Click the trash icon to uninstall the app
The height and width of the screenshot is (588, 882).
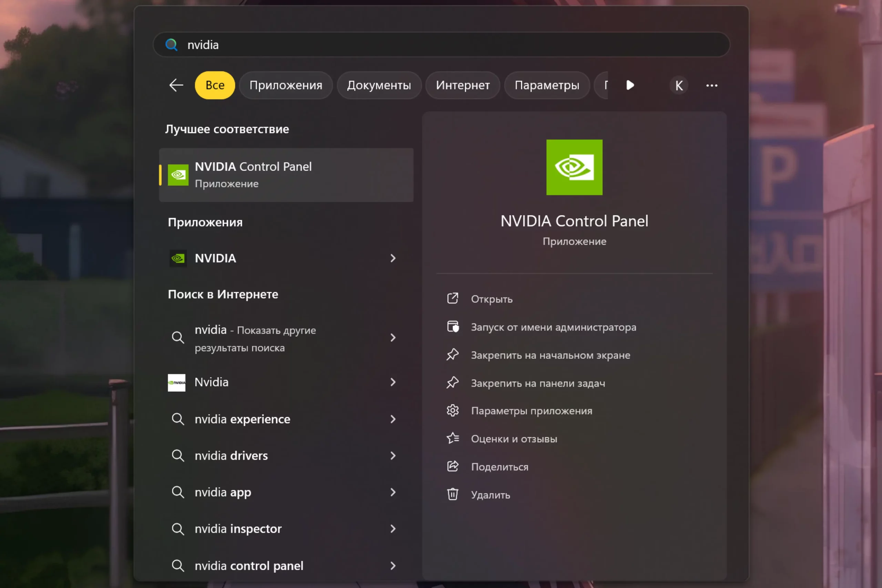point(453,494)
